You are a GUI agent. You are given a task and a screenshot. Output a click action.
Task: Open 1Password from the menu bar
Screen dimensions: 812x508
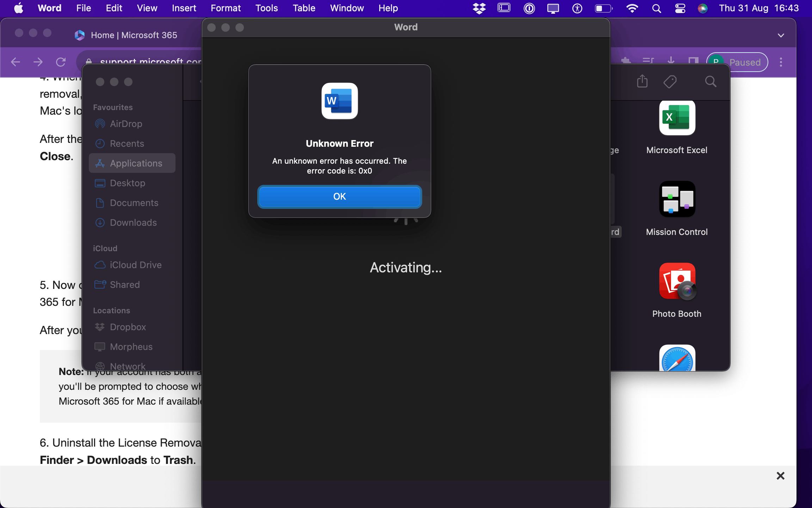pyautogui.click(x=529, y=8)
